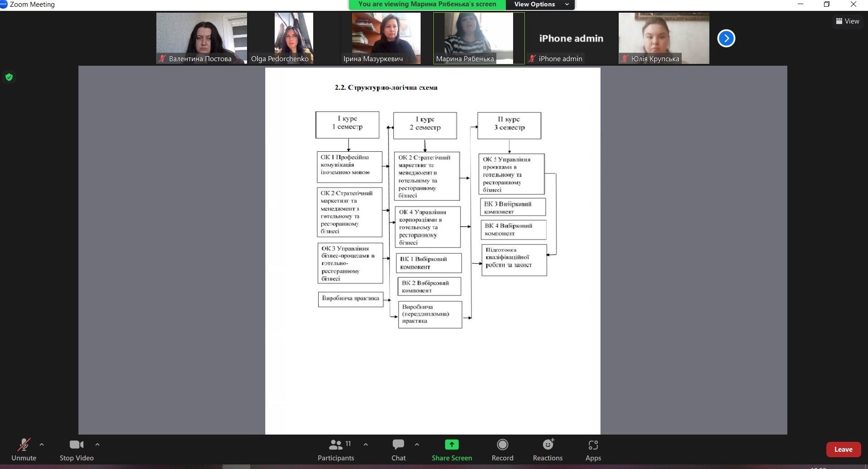Click the iPhone admin participant tile
This screenshot has height=469, width=868.
click(571, 38)
